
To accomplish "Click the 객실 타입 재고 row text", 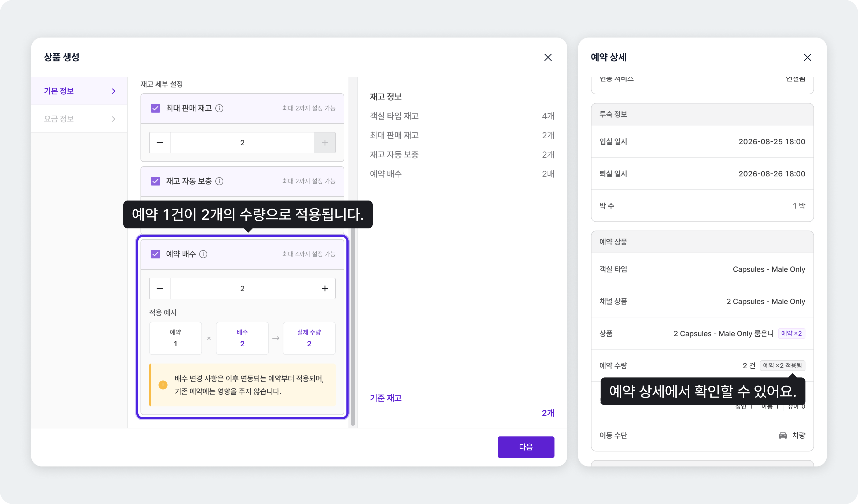I will click(x=394, y=116).
